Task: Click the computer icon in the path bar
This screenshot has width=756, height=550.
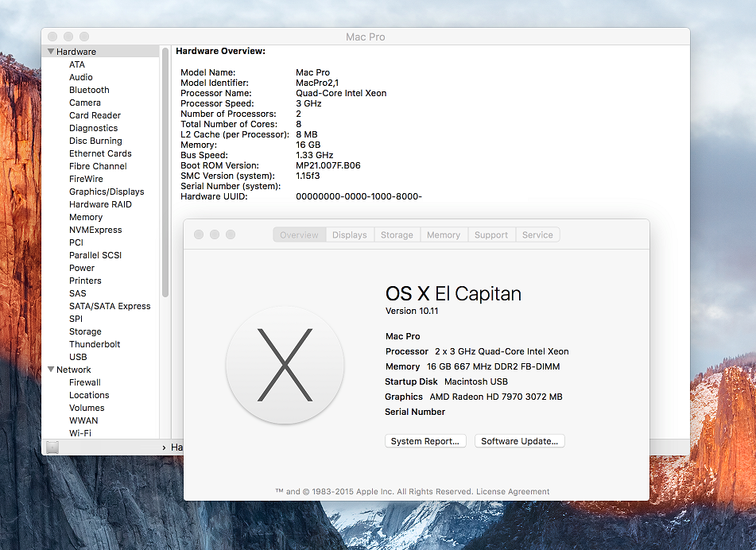Action: 52,447
